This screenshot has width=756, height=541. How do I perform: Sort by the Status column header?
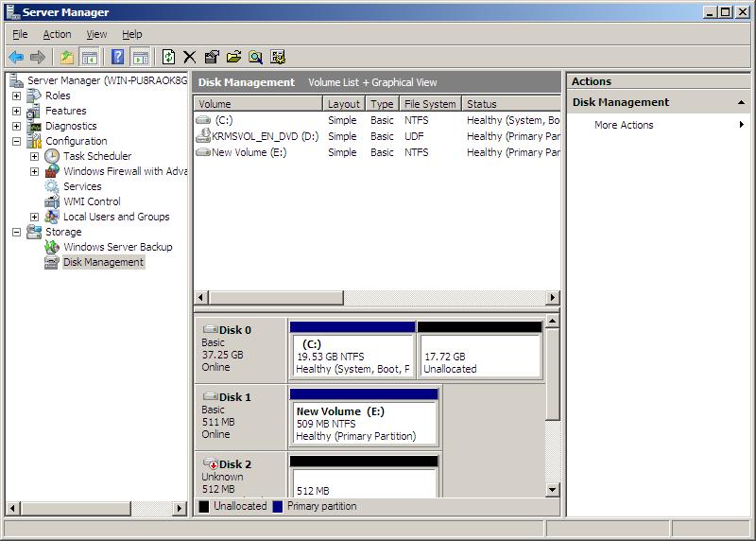pyautogui.click(x=511, y=104)
